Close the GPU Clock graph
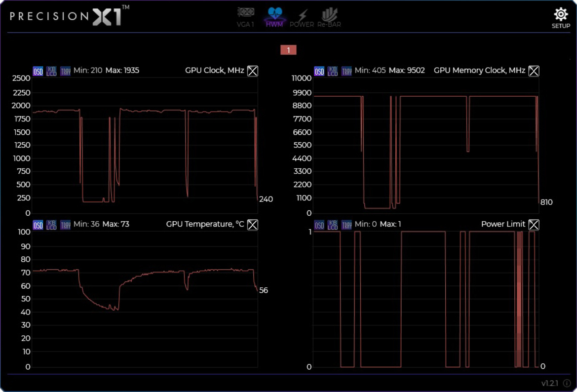Viewport: 577px width, 392px height. [x=252, y=71]
